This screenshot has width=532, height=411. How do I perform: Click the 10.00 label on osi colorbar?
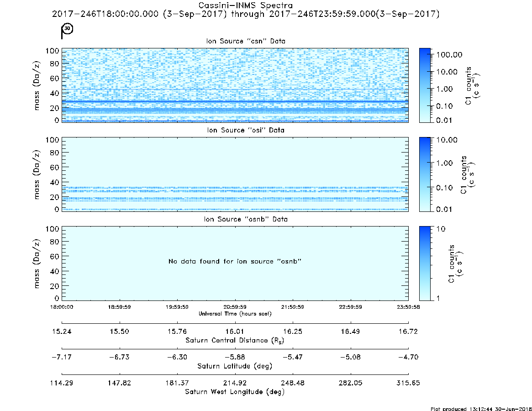447,140
